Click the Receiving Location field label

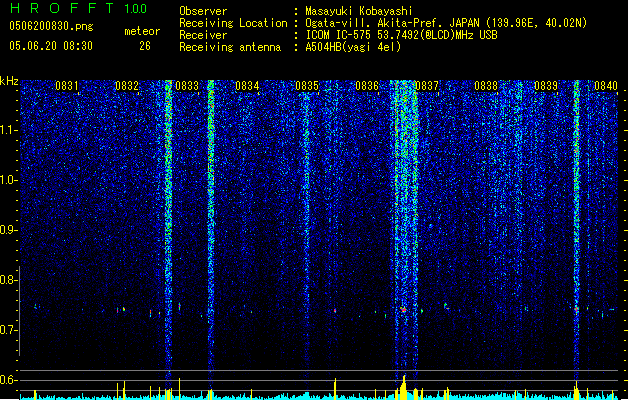point(233,23)
